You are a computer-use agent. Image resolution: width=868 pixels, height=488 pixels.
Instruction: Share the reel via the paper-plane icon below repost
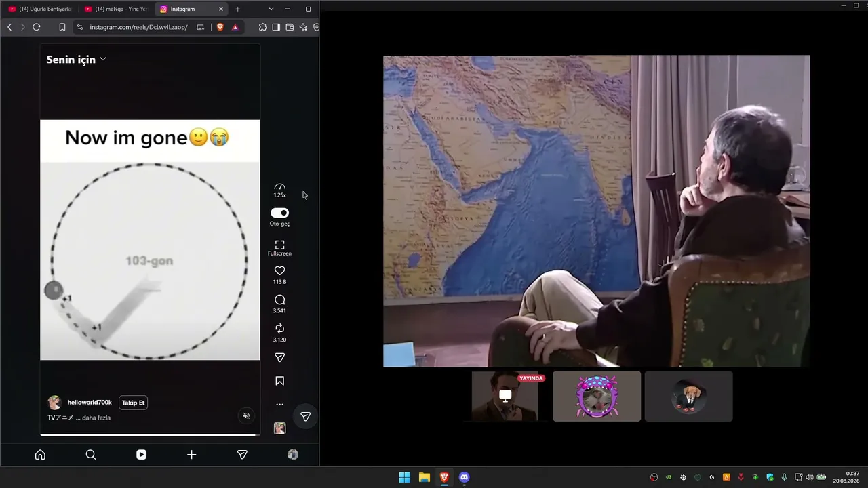pyautogui.click(x=279, y=357)
